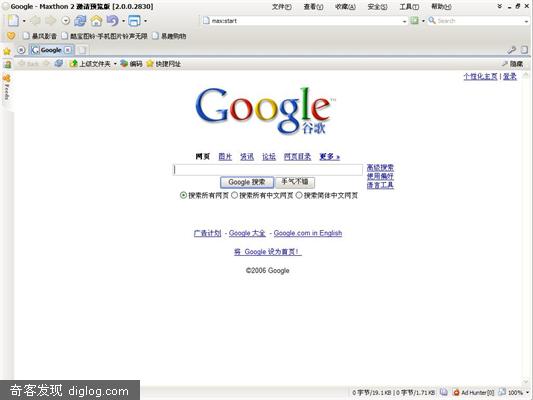Click the Back arrow navigation icon
This screenshot has height=400, width=533.
[x=35, y=21]
